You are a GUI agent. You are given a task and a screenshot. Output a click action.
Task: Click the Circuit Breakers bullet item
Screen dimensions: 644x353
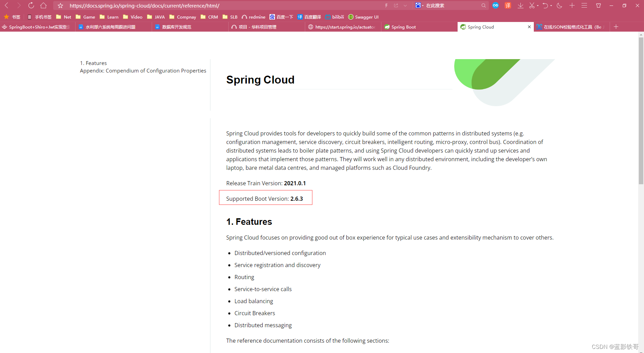click(x=255, y=313)
